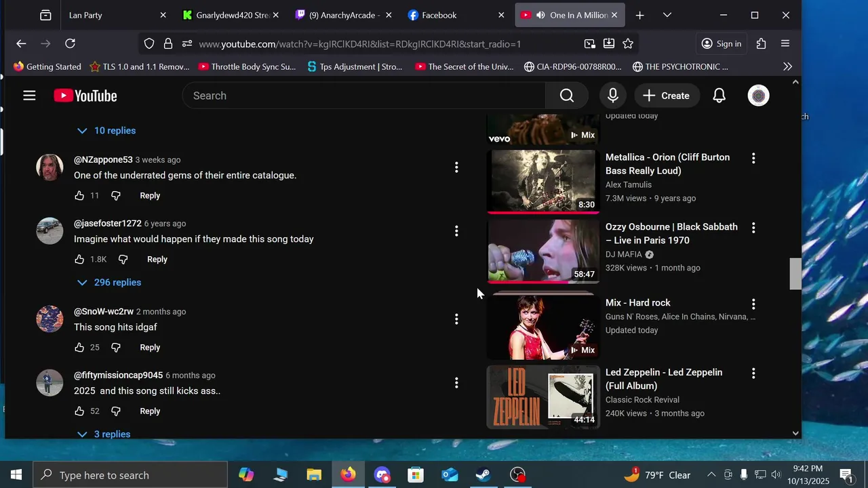Image resolution: width=868 pixels, height=488 pixels.
Task: Play the Metallica Orion video thumbnail
Action: pyautogui.click(x=543, y=181)
